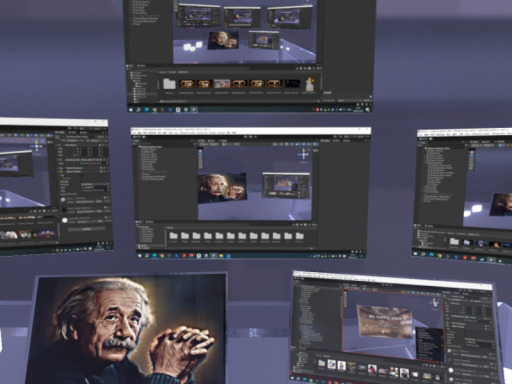Open the folder thumbnail in the top window Project panel

coord(169,84)
